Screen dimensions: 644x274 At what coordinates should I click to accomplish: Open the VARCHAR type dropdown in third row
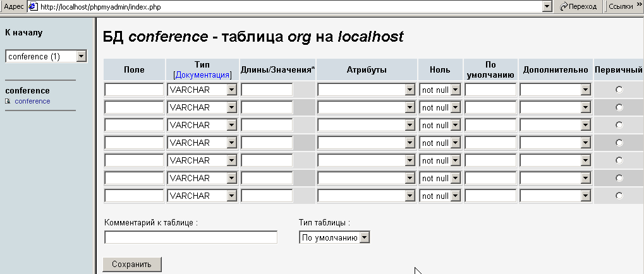click(202, 125)
